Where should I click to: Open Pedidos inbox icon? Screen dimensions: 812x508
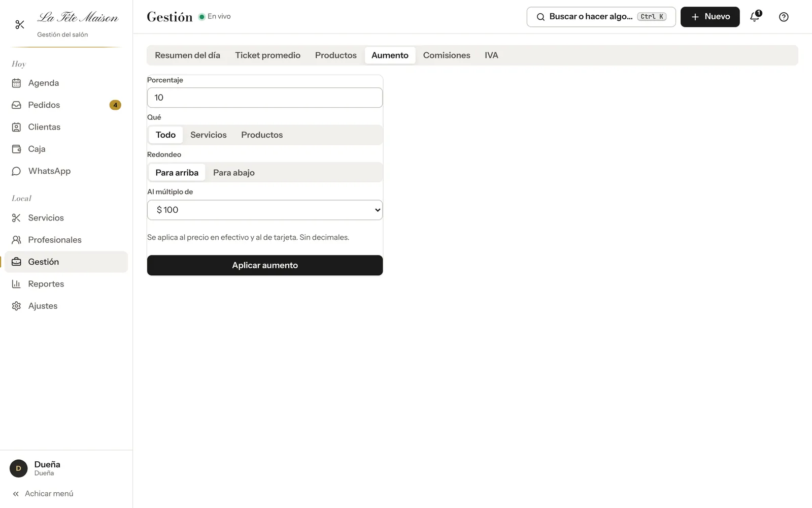click(16, 105)
